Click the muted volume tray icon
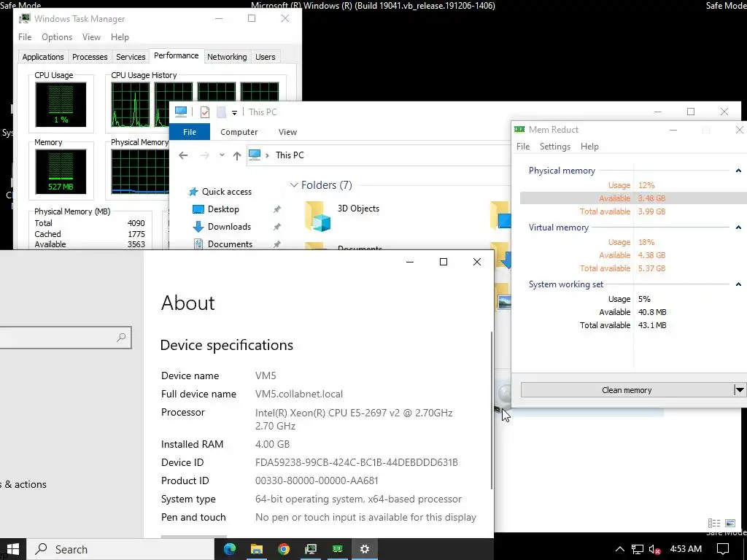Image resolution: width=747 pixels, height=560 pixels. (654, 549)
